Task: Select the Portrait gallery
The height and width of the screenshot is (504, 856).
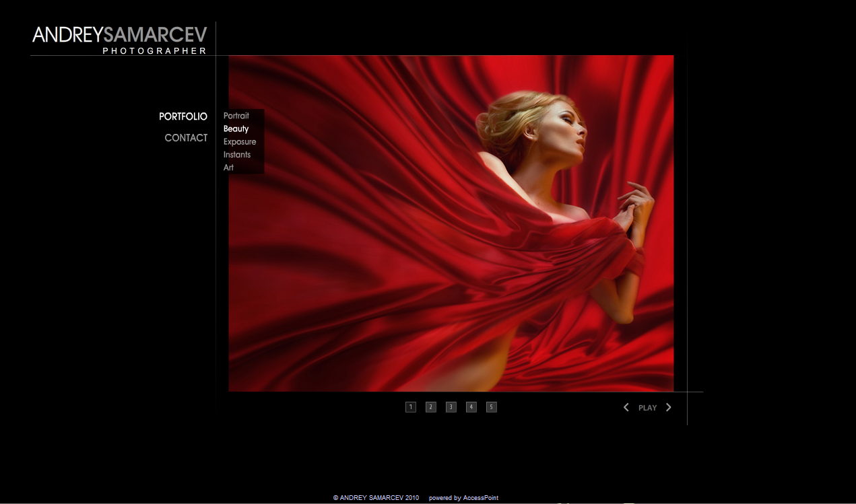Action: [236, 116]
